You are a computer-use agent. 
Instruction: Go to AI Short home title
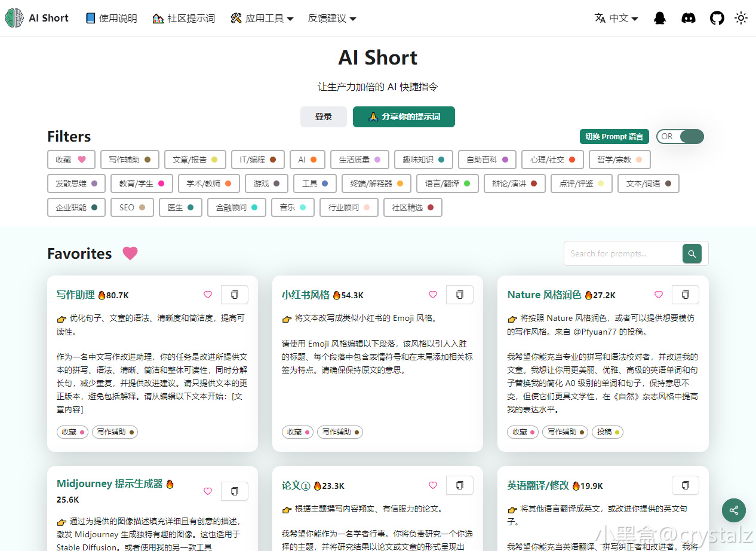[x=49, y=18]
